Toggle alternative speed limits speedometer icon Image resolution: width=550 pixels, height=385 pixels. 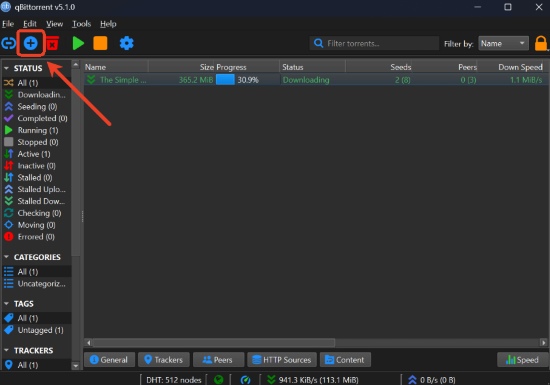pyautogui.click(x=245, y=380)
